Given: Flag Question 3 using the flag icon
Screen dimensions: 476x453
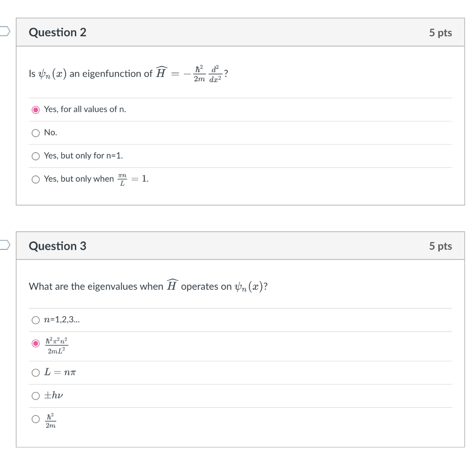Looking at the screenshot, I should point(4,245).
